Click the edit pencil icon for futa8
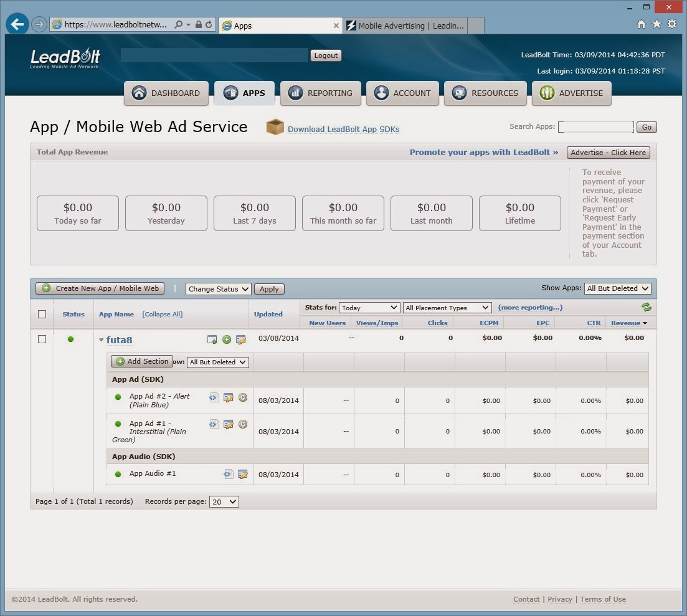The height and width of the screenshot is (616, 687). pos(241,339)
